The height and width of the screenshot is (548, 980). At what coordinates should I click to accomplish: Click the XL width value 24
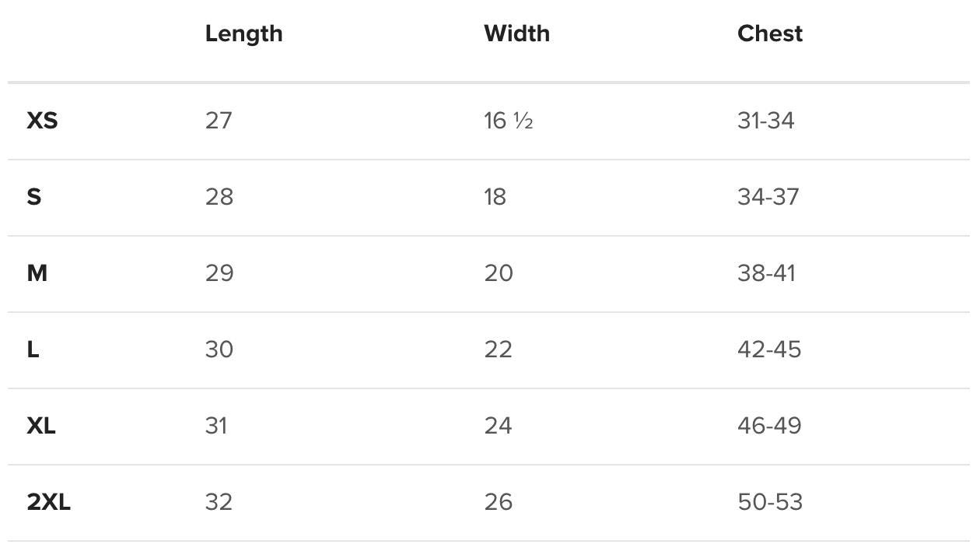coord(498,426)
